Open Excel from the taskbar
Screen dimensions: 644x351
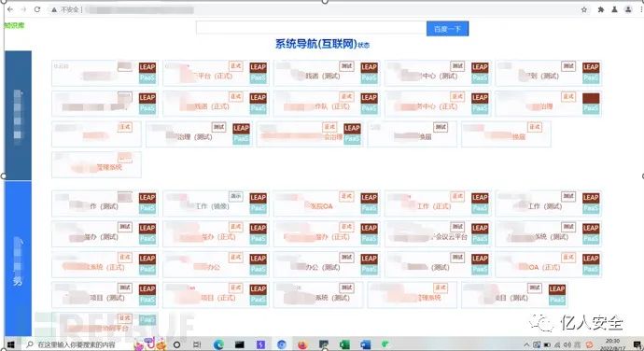pyautogui.click(x=344, y=344)
